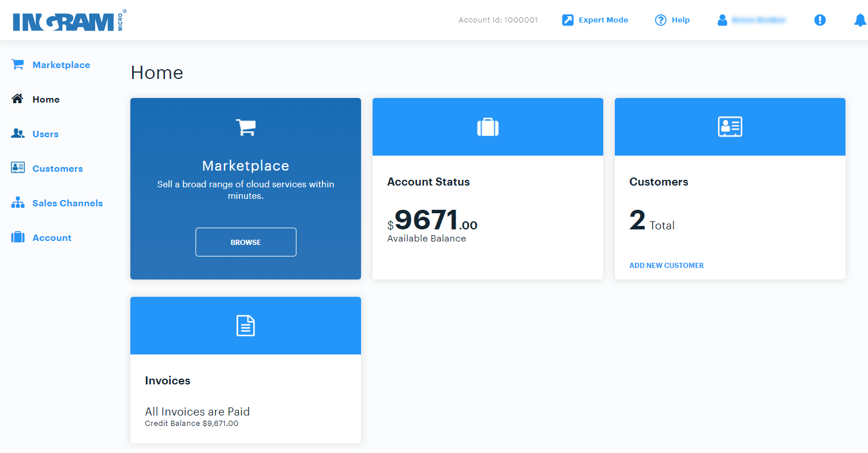Screen dimensions: 868x453
Task: Click the Expert Mode arrow icon
Action: coord(568,20)
